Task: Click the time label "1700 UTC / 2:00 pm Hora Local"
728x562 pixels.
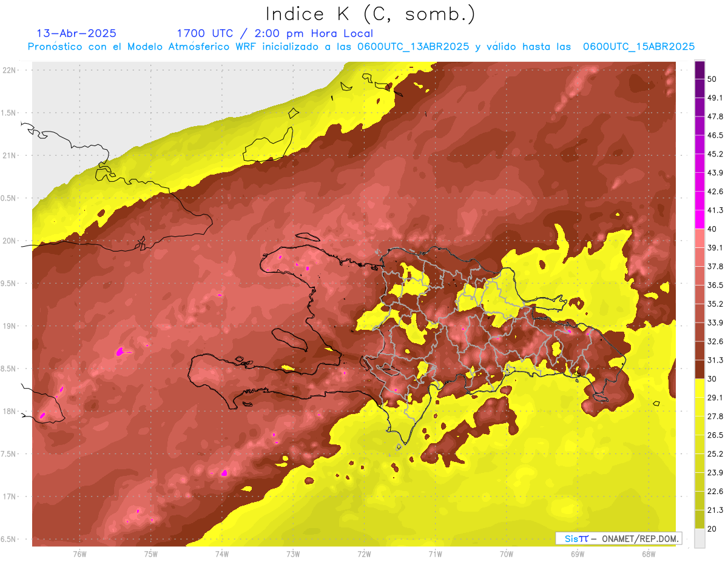Action: (x=275, y=33)
